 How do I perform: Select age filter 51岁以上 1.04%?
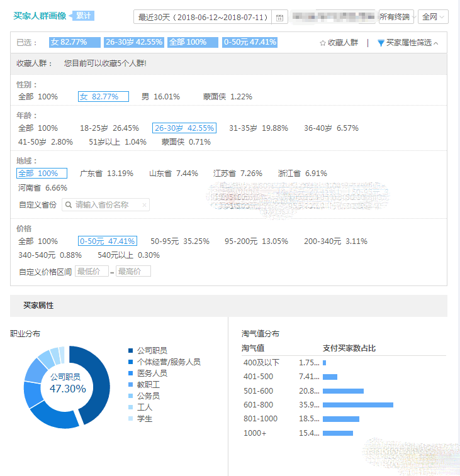(x=118, y=142)
